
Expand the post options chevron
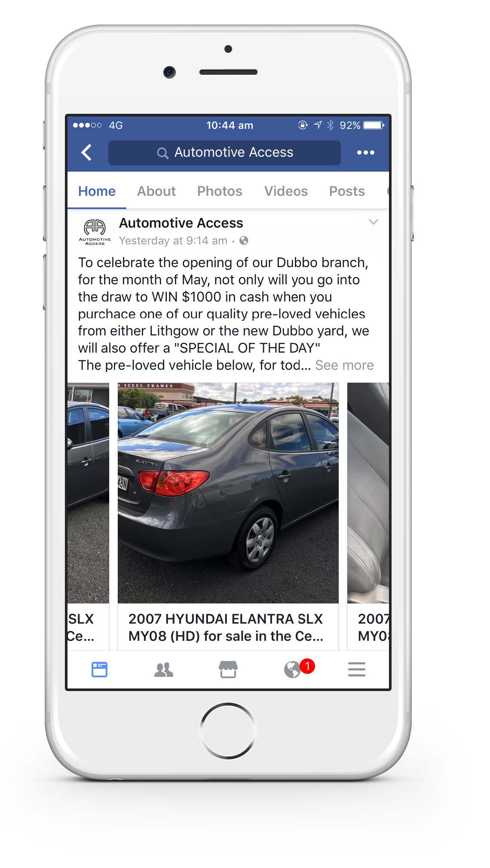[374, 222]
